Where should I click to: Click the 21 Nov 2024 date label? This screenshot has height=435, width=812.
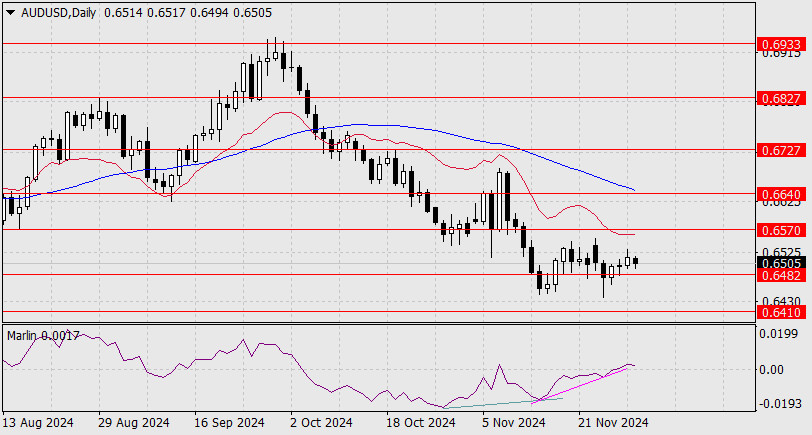[613, 423]
